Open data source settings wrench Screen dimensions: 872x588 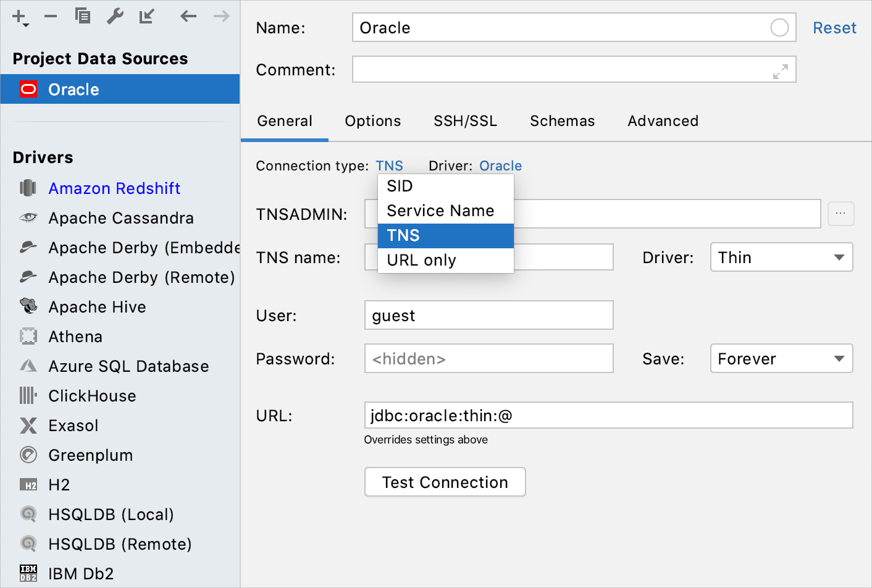click(115, 16)
